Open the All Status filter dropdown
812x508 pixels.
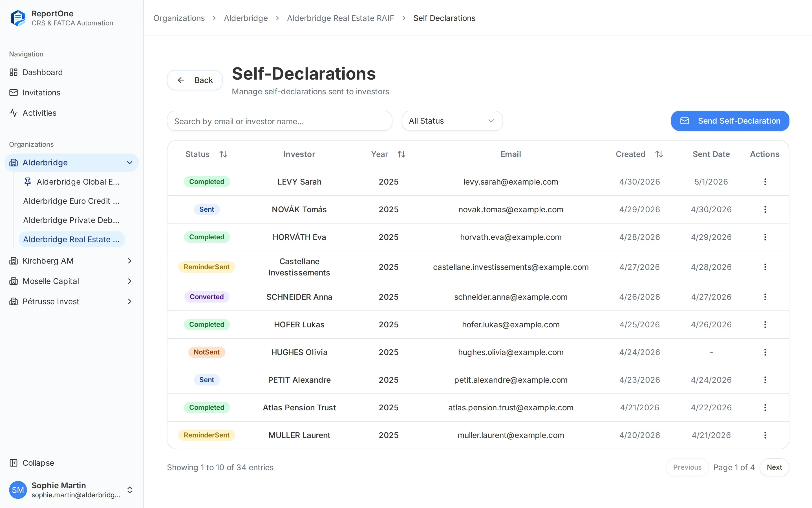452,121
